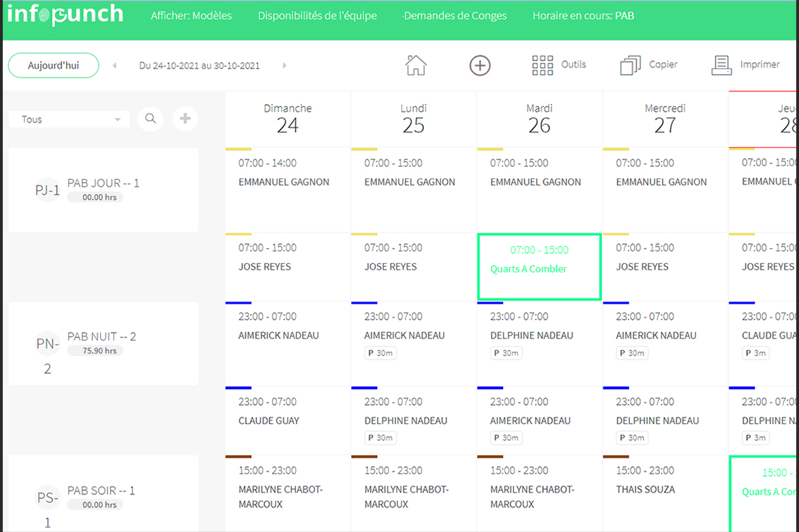
Task: Select the Mercredi 27 column header
Action: [665, 119]
